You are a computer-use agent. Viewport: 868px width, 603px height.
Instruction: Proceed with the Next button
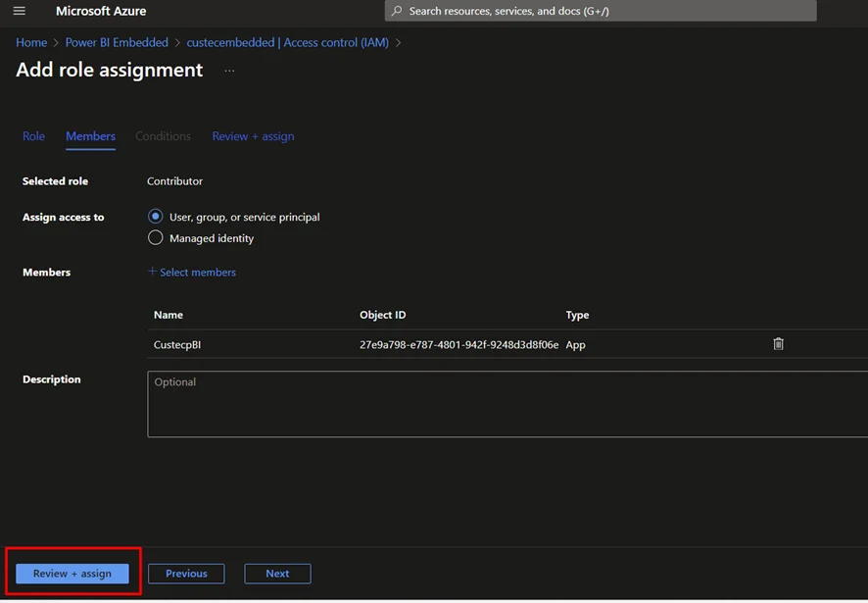click(x=277, y=574)
